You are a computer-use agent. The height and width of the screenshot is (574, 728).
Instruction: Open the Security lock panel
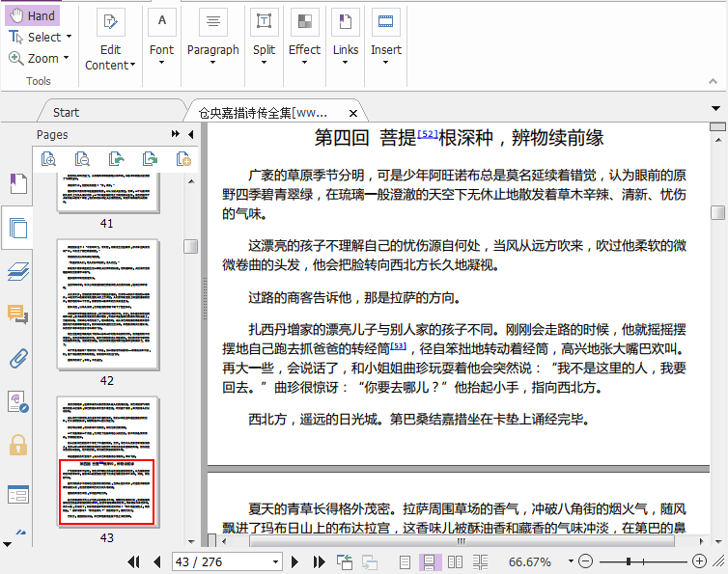click(17, 444)
